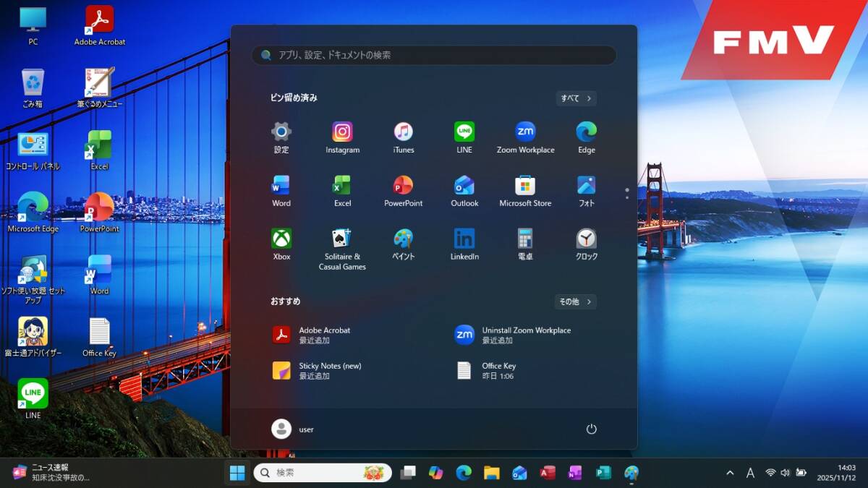The width and height of the screenshot is (868, 488).
Task: Select LINE desktop shortcut
Action: (x=33, y=399)
